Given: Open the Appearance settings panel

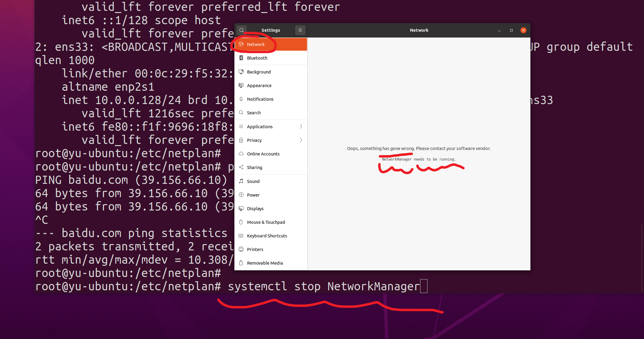Looking at the screenshot, I should pyautogui.click(x=271, y=86).
